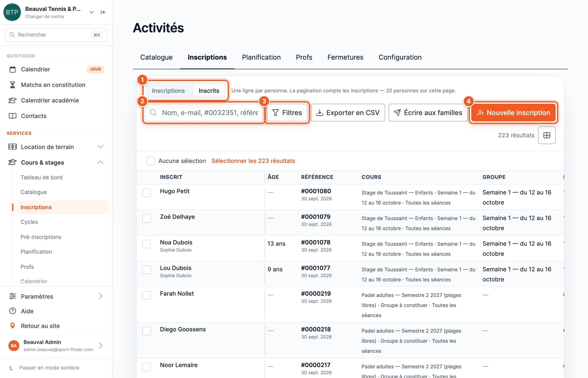Screen dimensions: 588x378
Task: Click Nouvelle inscription button
Action: [513, 113]
